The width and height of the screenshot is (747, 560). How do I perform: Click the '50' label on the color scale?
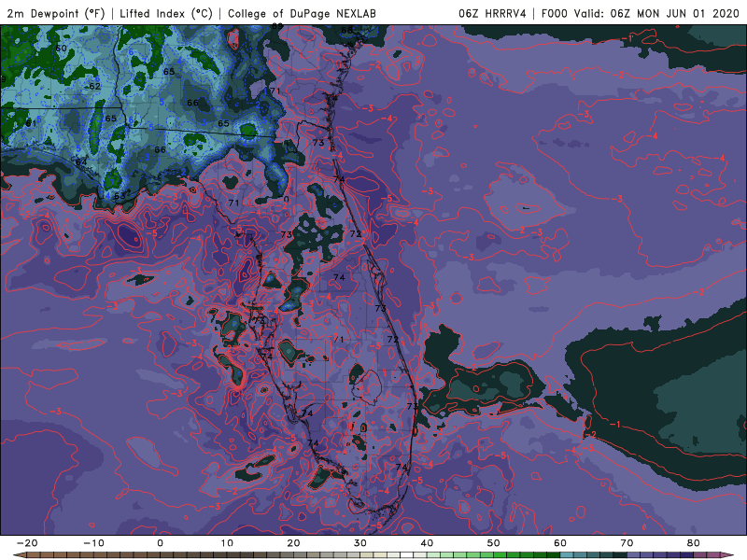click(494, 543)
